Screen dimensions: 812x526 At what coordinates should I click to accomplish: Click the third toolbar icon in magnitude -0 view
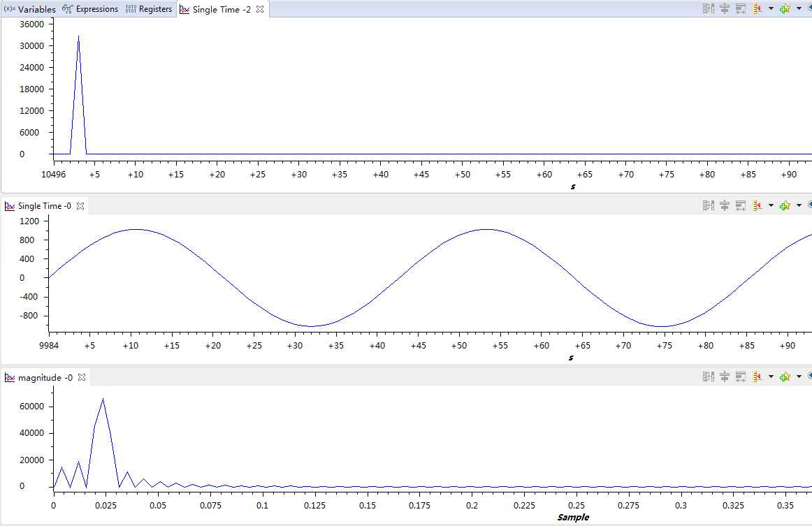click(x=741, y=377)
